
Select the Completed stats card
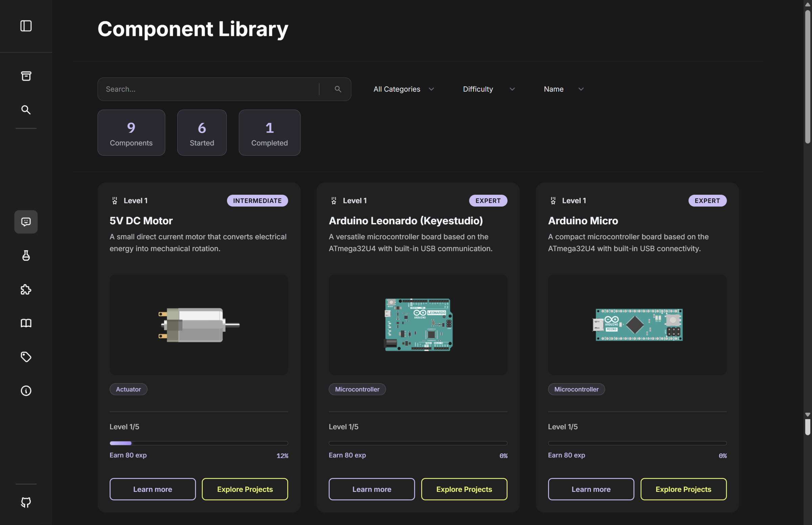pyautogui.click(x=269, y=133)
